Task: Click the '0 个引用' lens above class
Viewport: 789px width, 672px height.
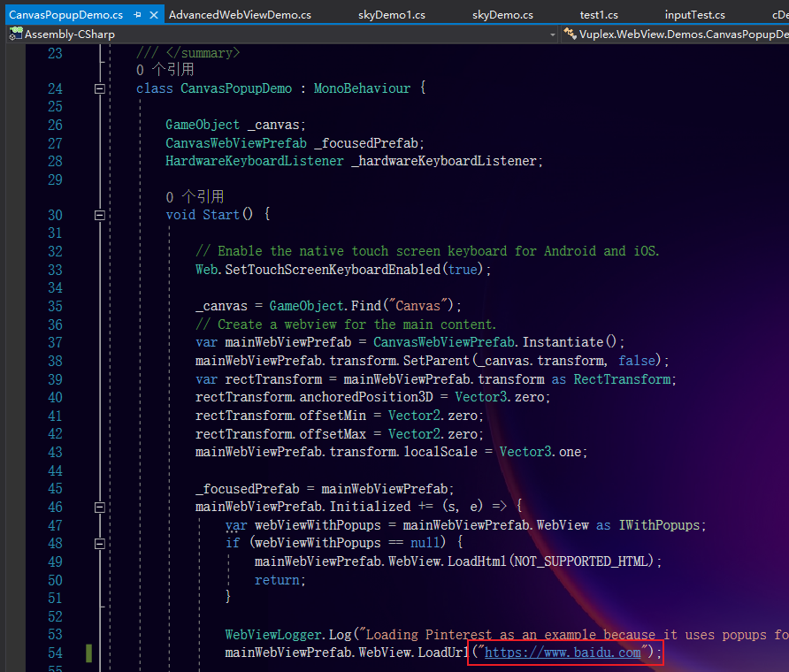Action: point(165,70)
